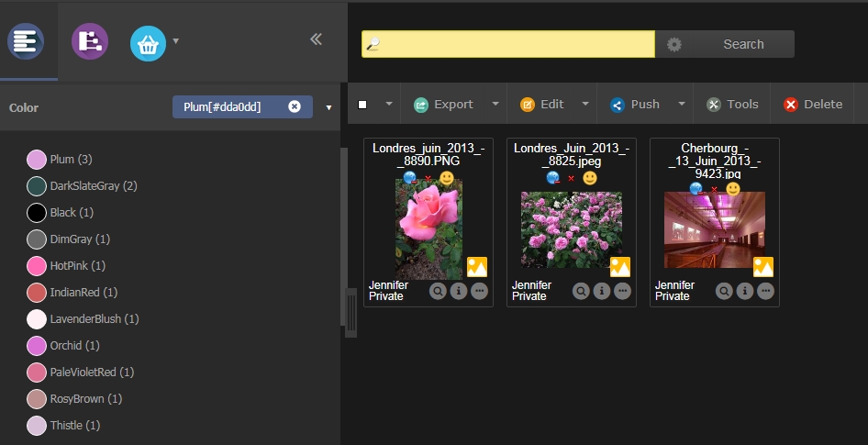Click the blue basket icon
This screenshot has height=445, width=868.
[x=148, y=42]
